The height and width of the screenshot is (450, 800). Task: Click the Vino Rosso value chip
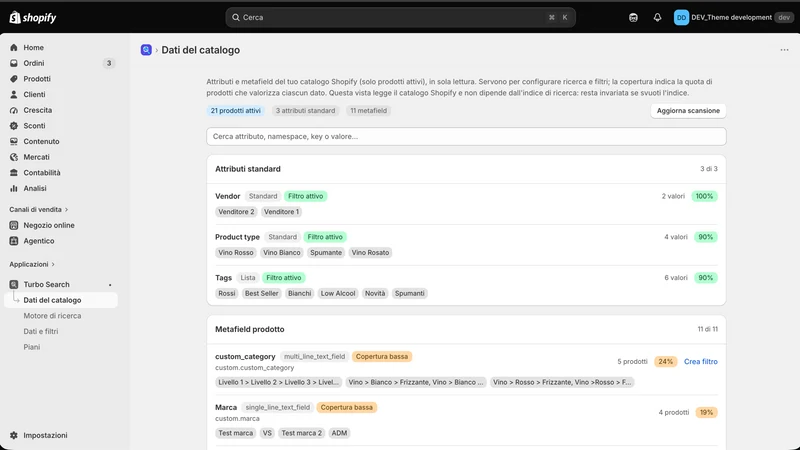(235, 253)
